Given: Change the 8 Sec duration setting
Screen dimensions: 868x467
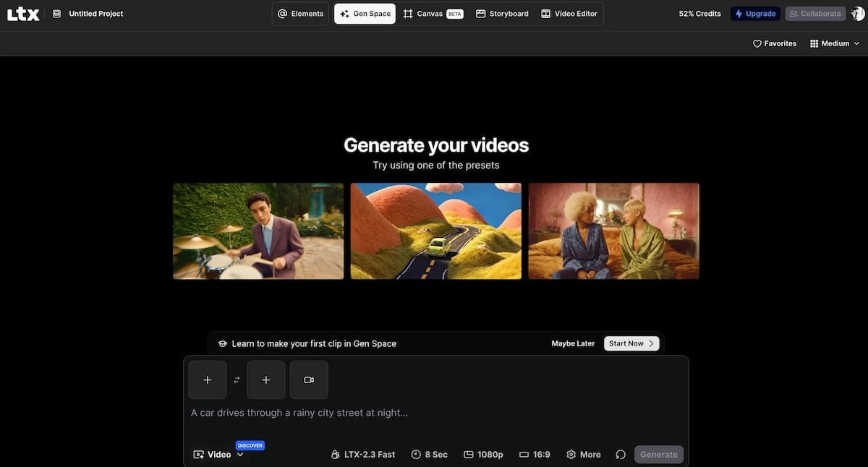Looking at the screenshot, I should coord(430,454).
